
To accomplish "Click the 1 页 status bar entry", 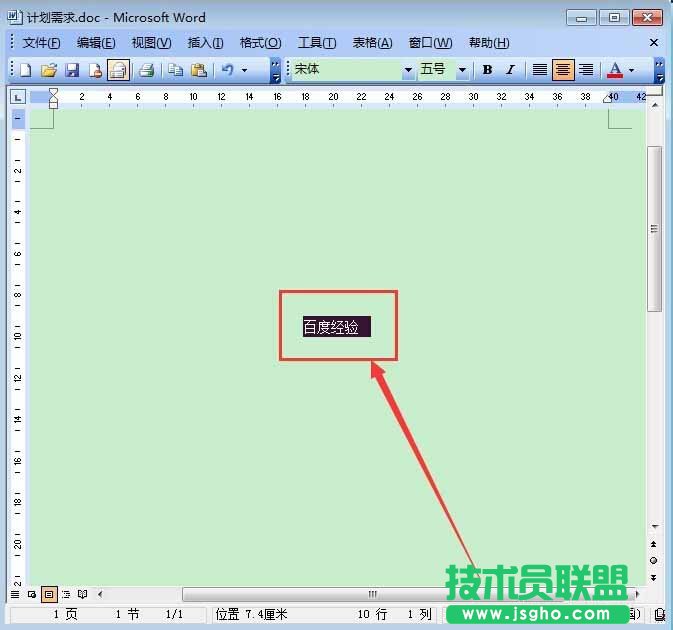I will coord(65,615).
